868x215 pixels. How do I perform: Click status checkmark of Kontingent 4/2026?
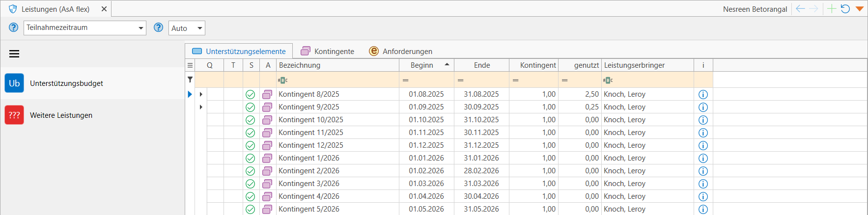point(251,196)
